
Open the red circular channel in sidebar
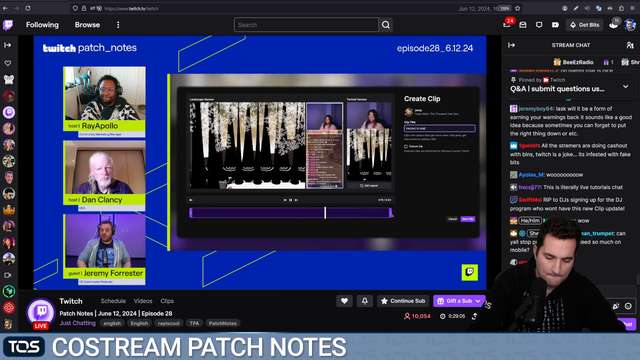tap(9, 307)
